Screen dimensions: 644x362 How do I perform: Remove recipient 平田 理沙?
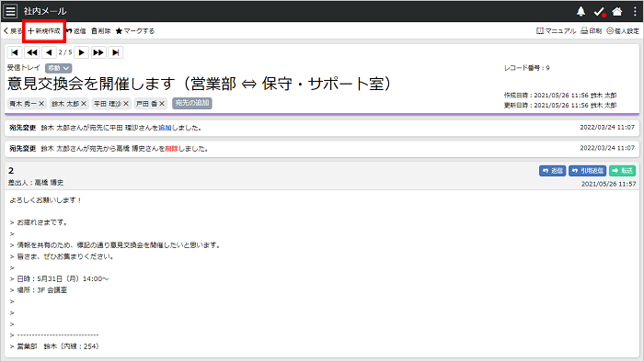pyautogui.click(x=126, y=104)
